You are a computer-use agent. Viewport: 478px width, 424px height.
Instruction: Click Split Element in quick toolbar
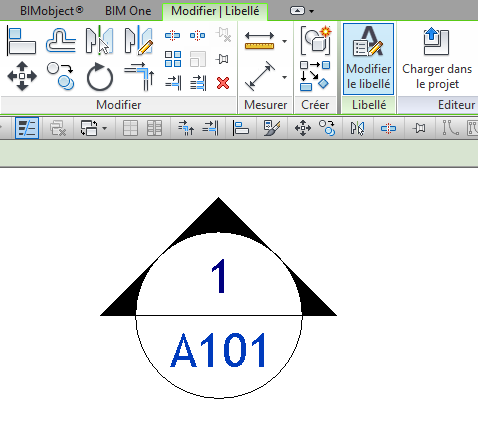(x=388, y=128)
